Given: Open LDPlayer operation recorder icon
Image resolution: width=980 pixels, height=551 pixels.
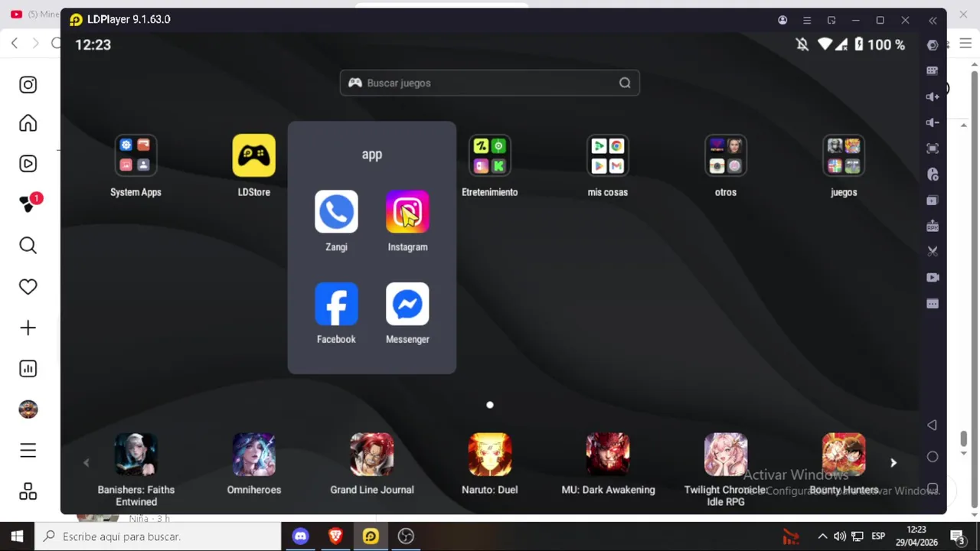Looking at the screenshot, I should [x=933, y=174].
